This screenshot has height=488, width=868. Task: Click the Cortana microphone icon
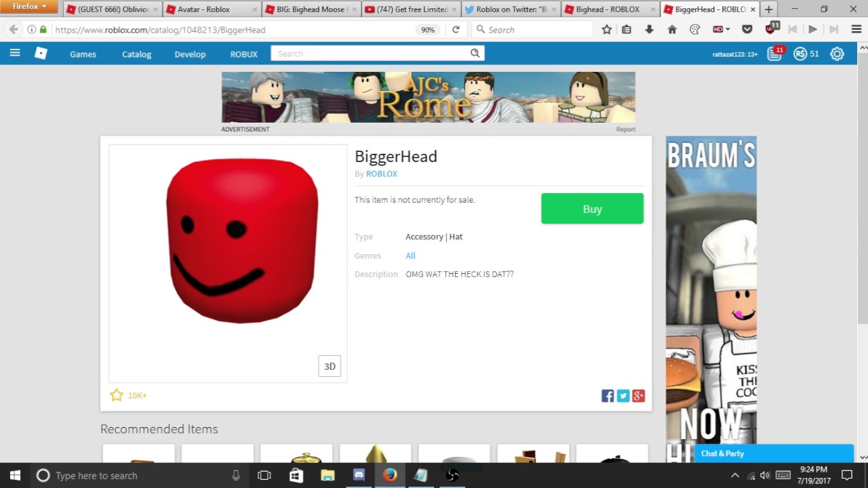click(236, 475)
